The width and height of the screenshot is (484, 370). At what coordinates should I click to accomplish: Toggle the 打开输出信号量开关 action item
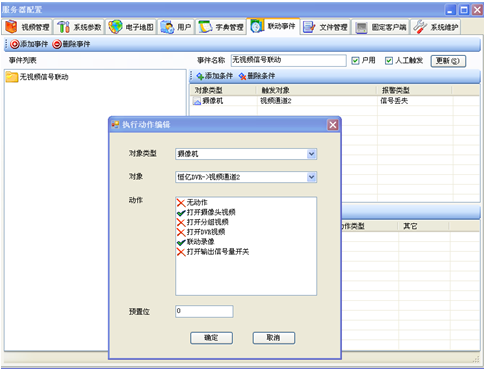pyautogui.click(x=213, y=252)
